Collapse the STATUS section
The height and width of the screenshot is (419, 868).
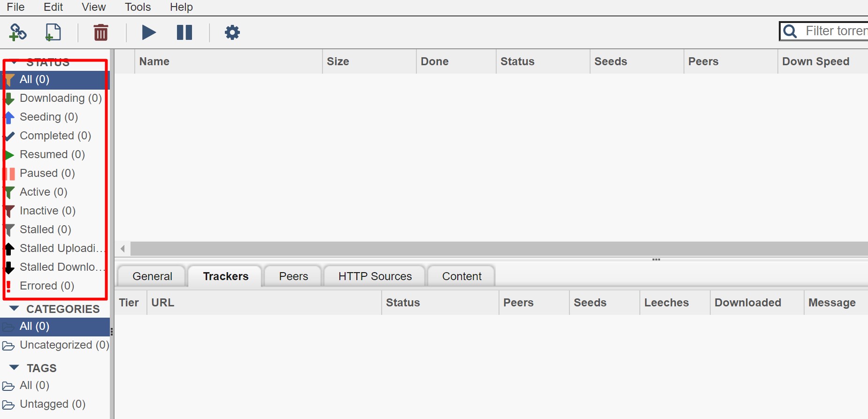tap(15, 62)
